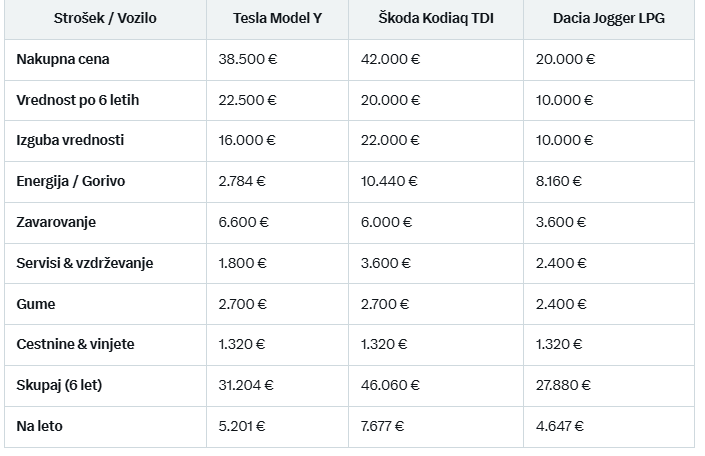The height and width of the screenshot is (456, 705).
Task: Click the Servisi & vzdrževanje row label
Action: [85, 263]
